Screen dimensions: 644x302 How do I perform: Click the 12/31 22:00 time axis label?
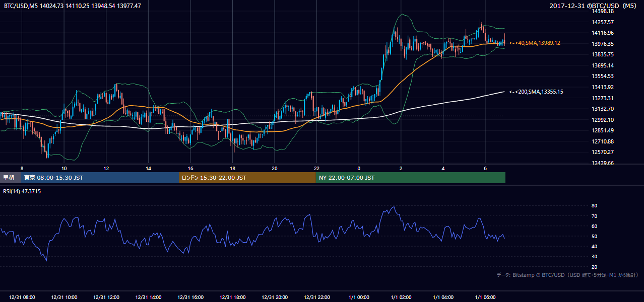[x=317, y=297]
